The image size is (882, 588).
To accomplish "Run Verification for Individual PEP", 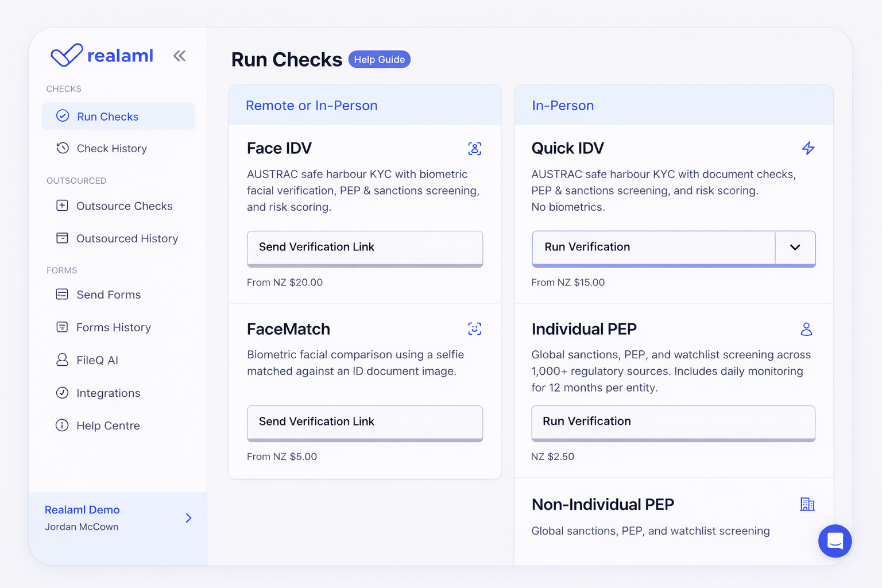I will point(673,422).
